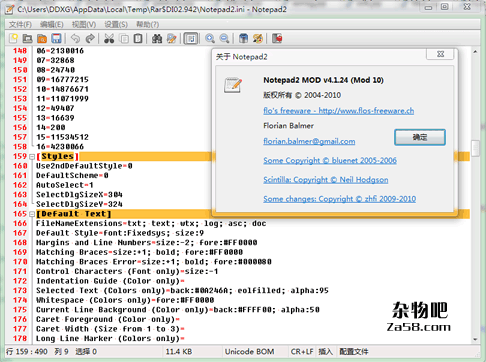
Task: Open customize schemes palette icon
Action: [258, 39]
